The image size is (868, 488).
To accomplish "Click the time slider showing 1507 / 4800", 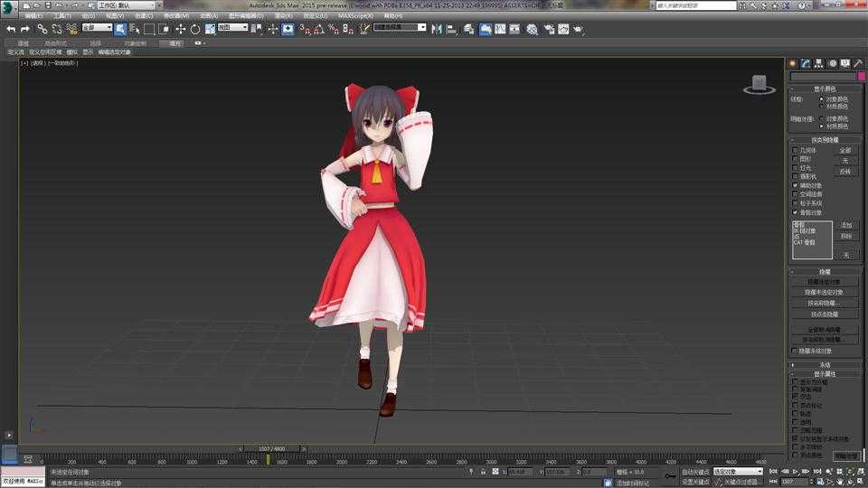I will (272, 449).
